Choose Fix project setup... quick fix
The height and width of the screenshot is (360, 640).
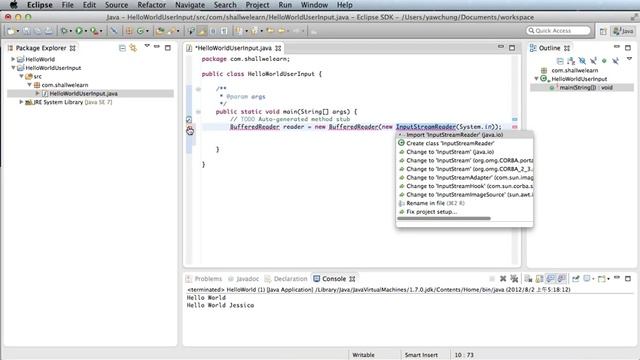point(464,212)
